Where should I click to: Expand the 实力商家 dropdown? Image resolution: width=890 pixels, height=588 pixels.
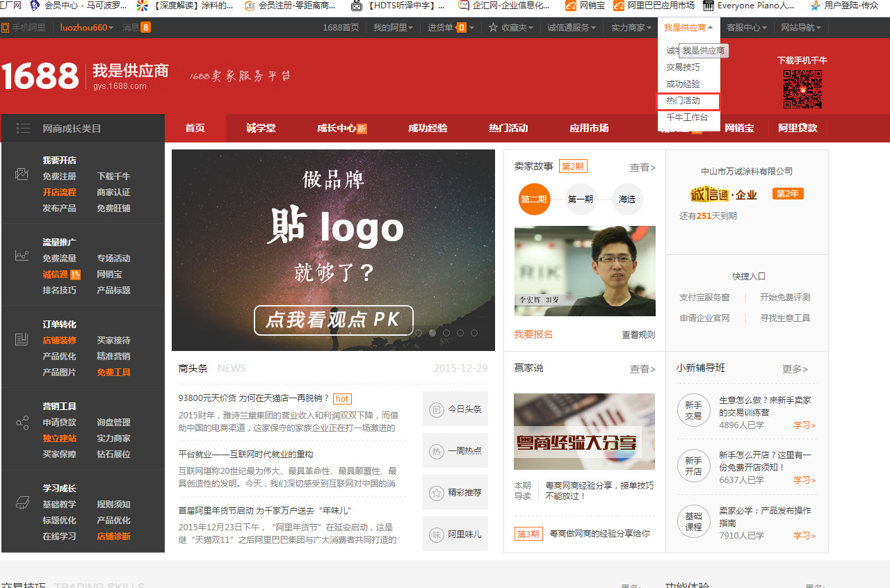[x=631, y=28]
